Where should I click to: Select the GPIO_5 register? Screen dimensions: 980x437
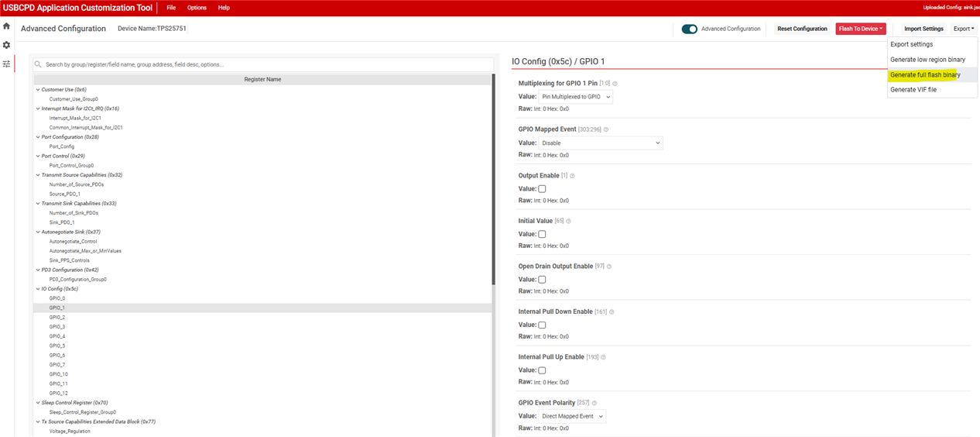(57, 346)
